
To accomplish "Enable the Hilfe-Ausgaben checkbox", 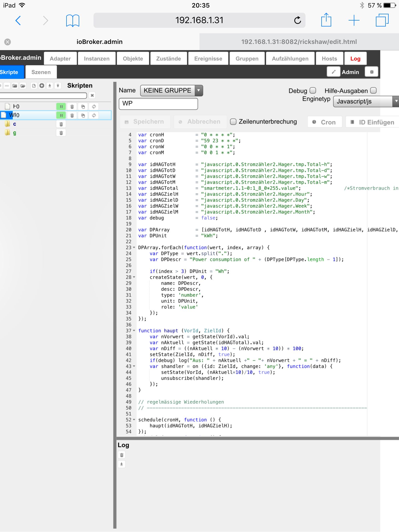I will 373,90.
